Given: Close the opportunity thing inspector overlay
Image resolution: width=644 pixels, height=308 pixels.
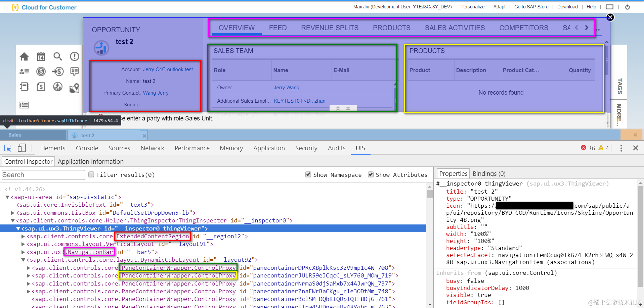Looking at the screenshot, I should pyautogui.click(x=610, y=17).
